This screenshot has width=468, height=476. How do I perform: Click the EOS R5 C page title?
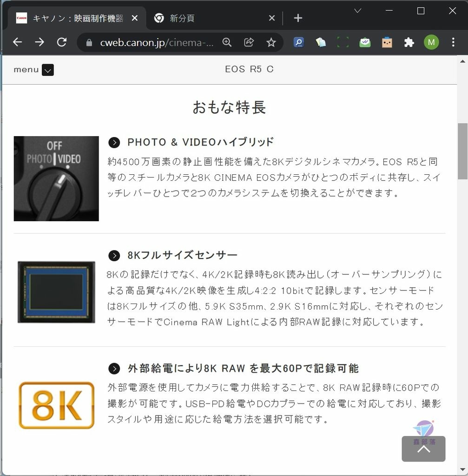(249, 69)
